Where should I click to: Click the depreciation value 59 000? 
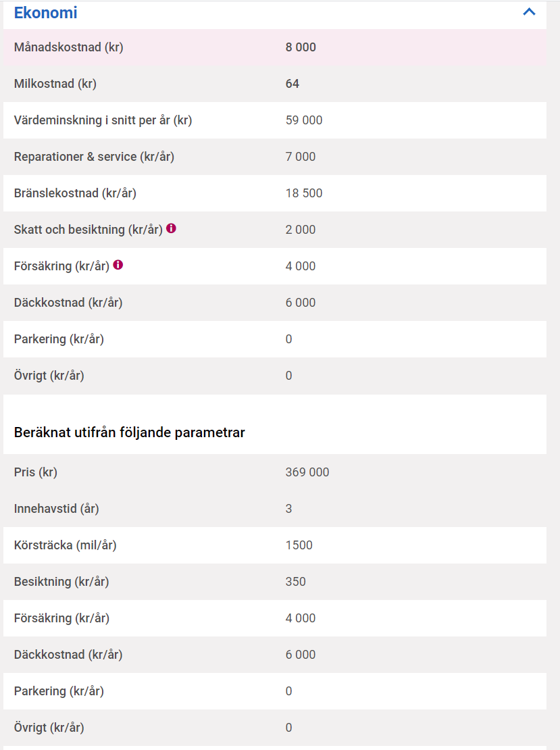[304, 120]
